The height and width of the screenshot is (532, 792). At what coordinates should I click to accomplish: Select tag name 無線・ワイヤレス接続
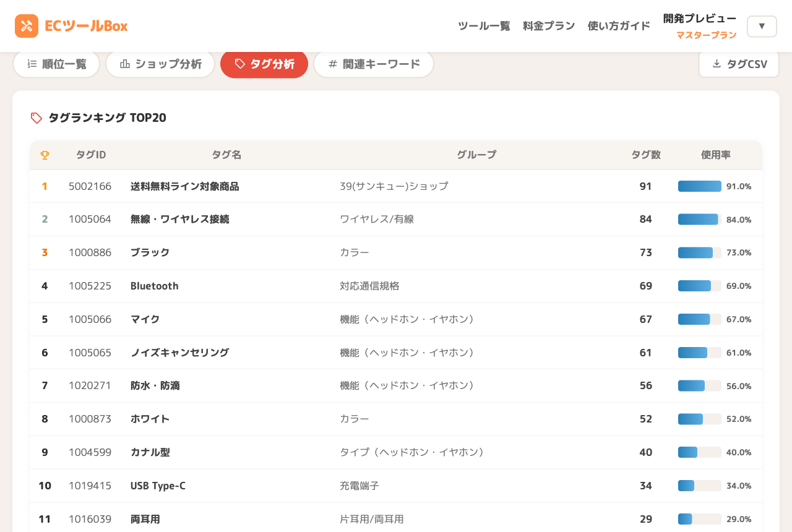pyautogui.click(x=180, y=220)
